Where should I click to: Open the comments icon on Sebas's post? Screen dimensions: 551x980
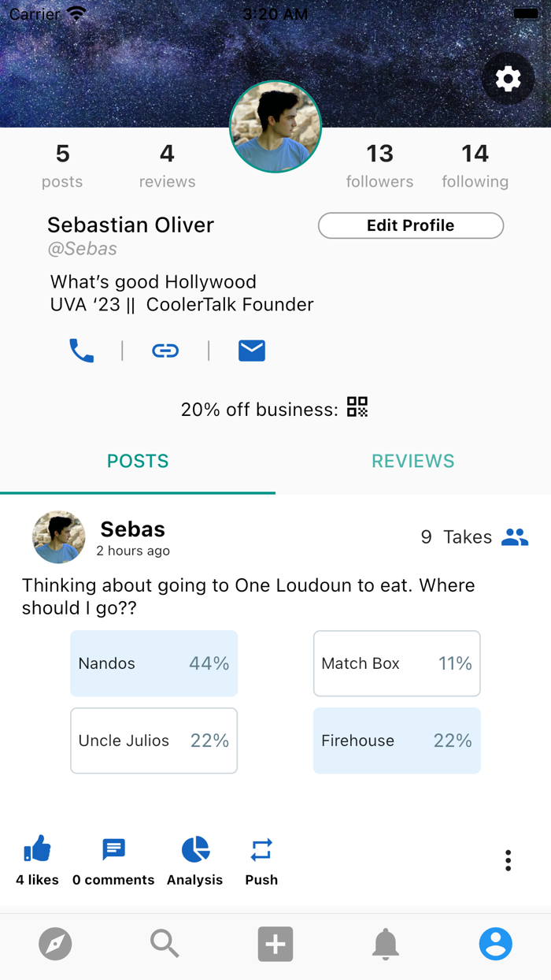[113, 850]
